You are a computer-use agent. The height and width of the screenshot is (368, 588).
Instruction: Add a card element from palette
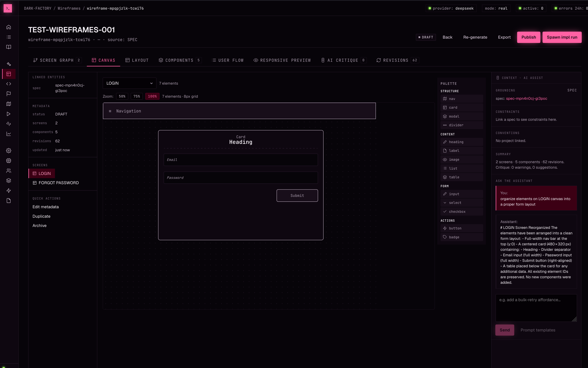pos(462,108)
